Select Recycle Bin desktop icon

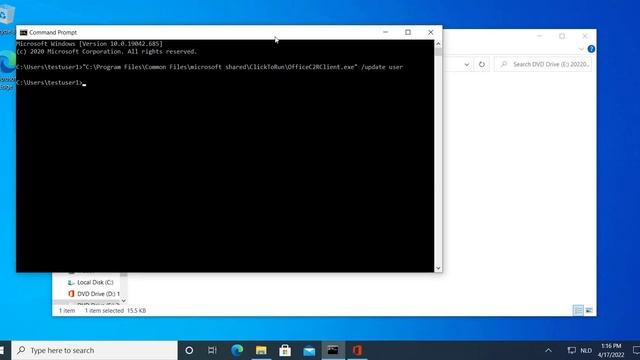(x=7, y=19)
